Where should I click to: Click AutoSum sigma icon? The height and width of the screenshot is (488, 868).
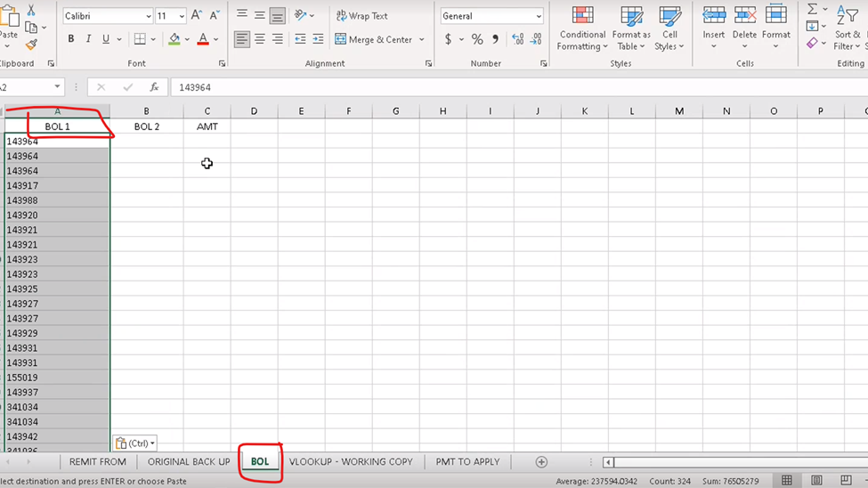click(812, 9)
